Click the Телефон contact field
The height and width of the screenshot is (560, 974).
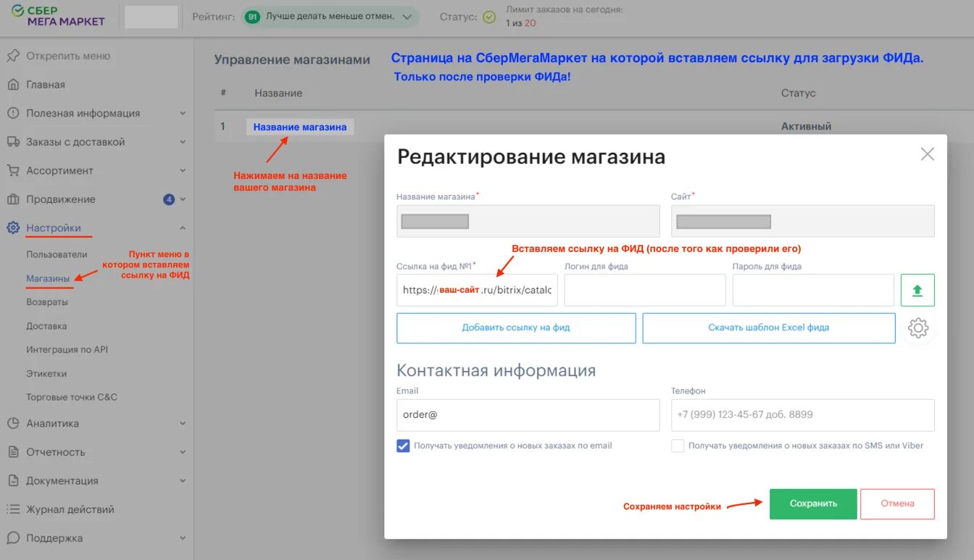[x=803, y=415]
